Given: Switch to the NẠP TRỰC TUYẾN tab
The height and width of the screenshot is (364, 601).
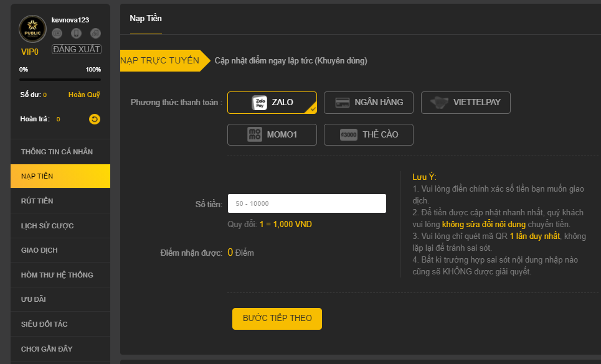Looking at the screenshot, I should point(160,60).
